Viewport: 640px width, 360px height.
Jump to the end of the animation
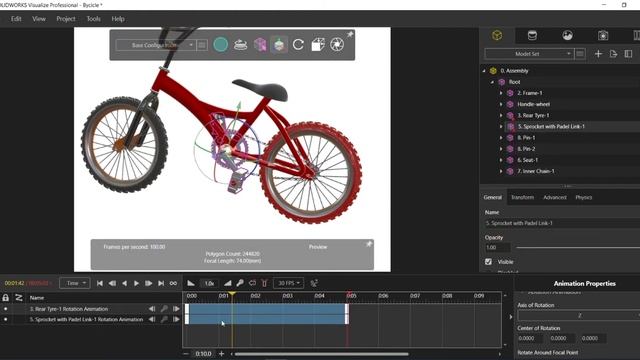(161, 283)
